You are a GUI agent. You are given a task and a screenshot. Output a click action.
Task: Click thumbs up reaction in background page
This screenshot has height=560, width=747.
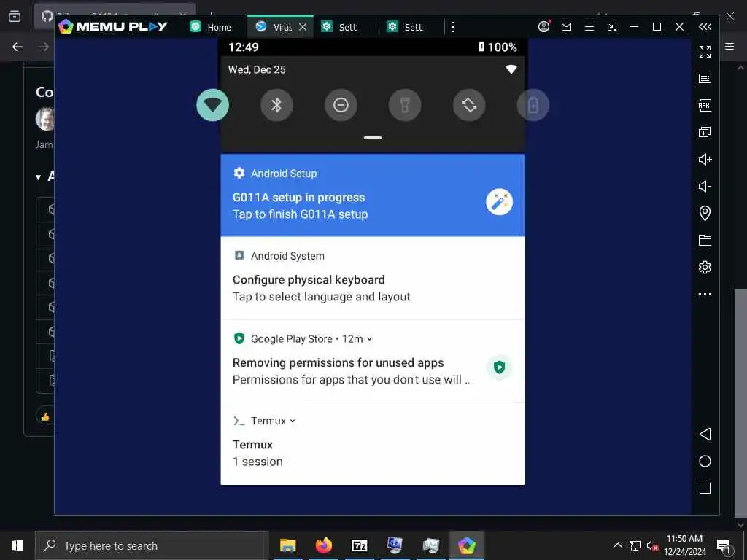click(x=45, y=417)
